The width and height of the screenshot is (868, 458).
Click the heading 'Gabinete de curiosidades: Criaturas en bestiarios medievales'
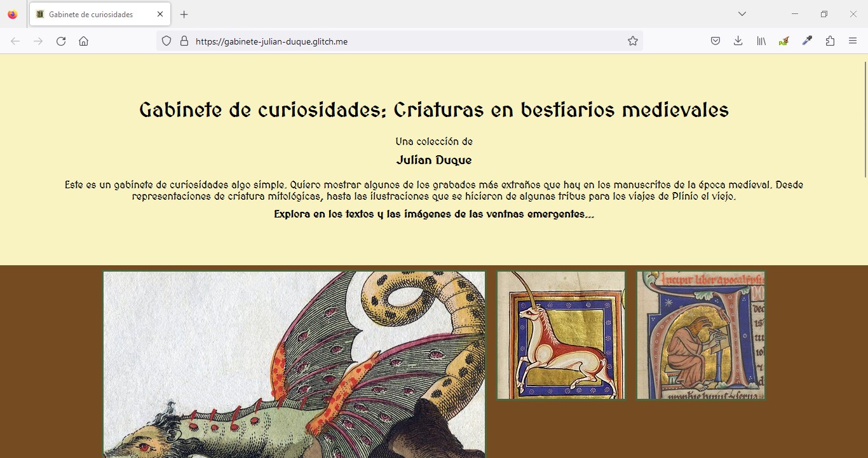pyautogui.click(x=434, y=110)
